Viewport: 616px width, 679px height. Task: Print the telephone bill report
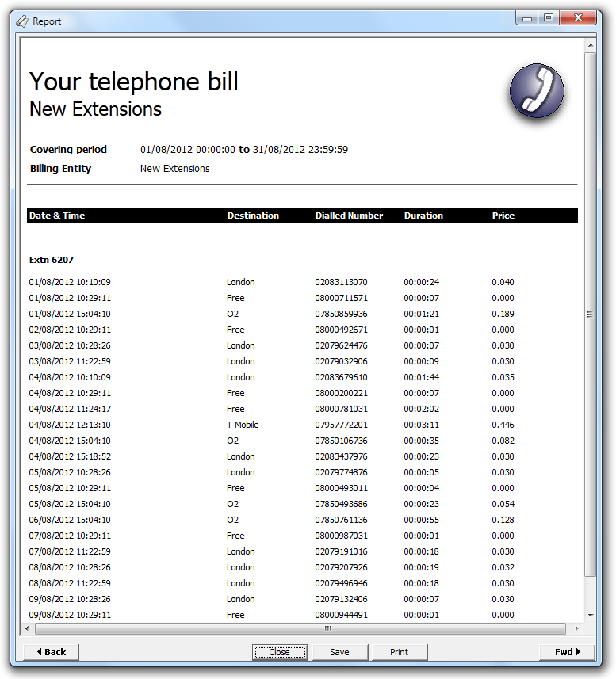coord(400,652)
